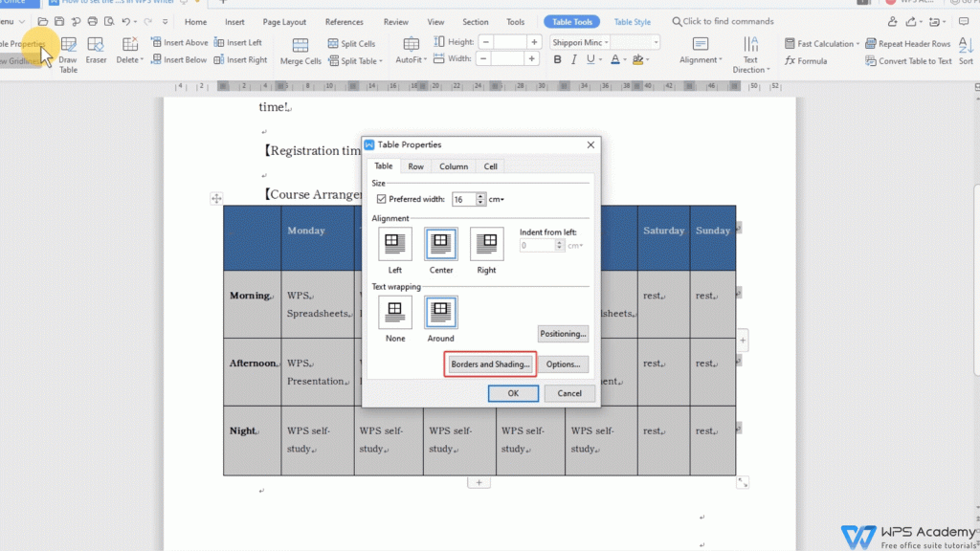
Task: Click Cancel in Table Properties
Action: coord(568,393)
